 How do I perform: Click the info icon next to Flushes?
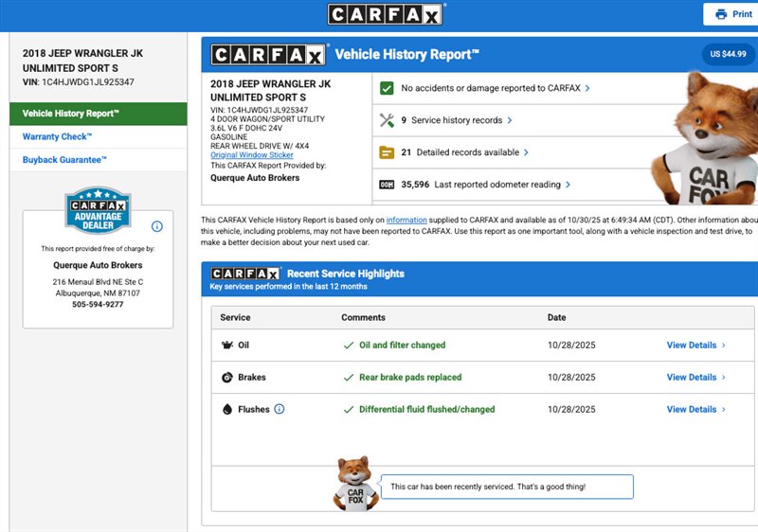pyautogui.click(x=280, y=410)
